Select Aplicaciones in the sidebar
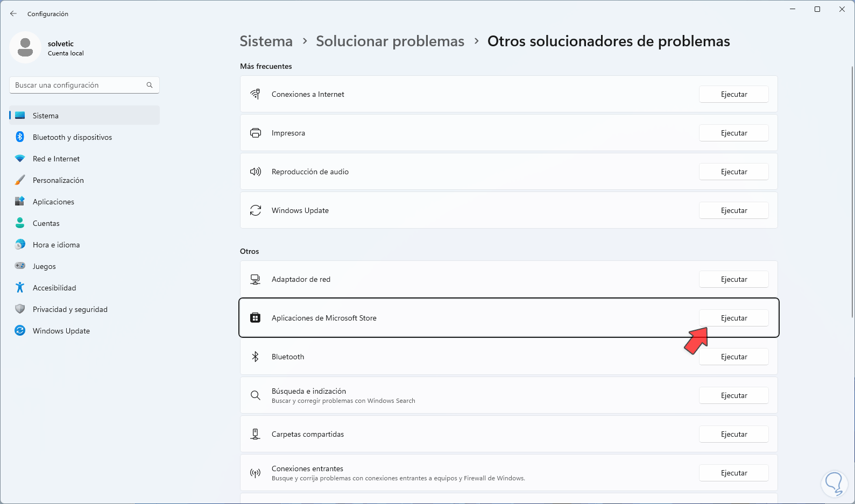Screen dimensions: 855x504 [53, 202]
